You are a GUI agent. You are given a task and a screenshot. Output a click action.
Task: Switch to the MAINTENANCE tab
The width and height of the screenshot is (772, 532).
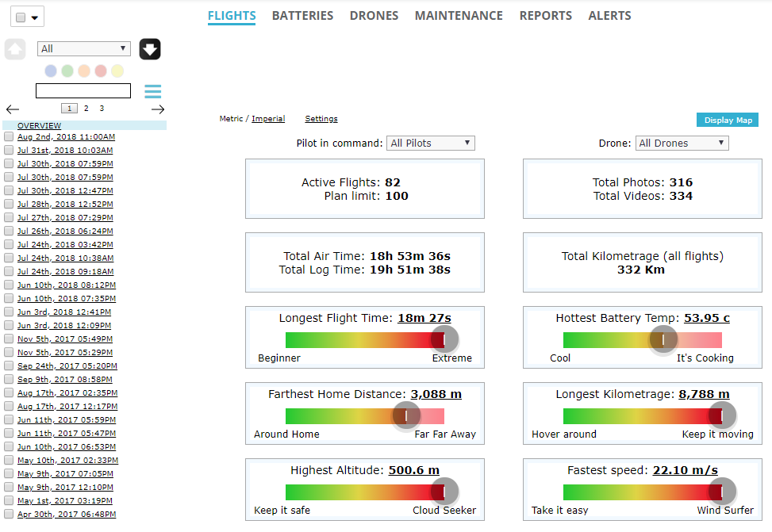coord(459,16)
